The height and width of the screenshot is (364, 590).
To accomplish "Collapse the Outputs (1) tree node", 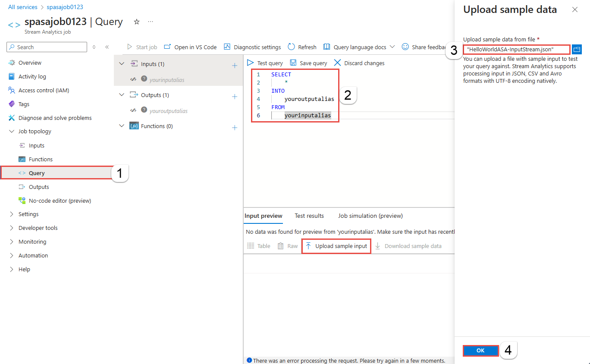I will (x=122, y=95).
